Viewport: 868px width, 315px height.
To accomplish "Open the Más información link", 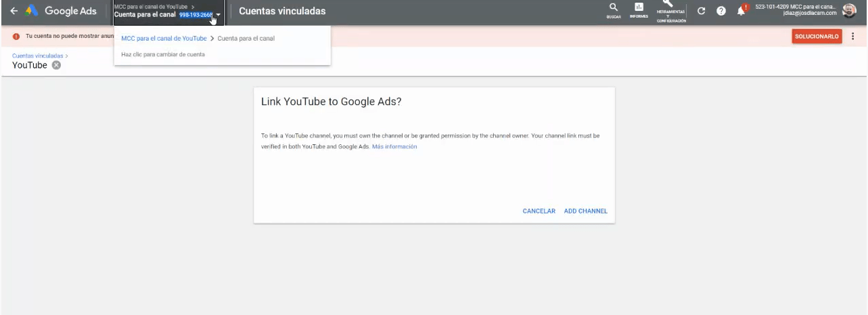I will (394, 146).
